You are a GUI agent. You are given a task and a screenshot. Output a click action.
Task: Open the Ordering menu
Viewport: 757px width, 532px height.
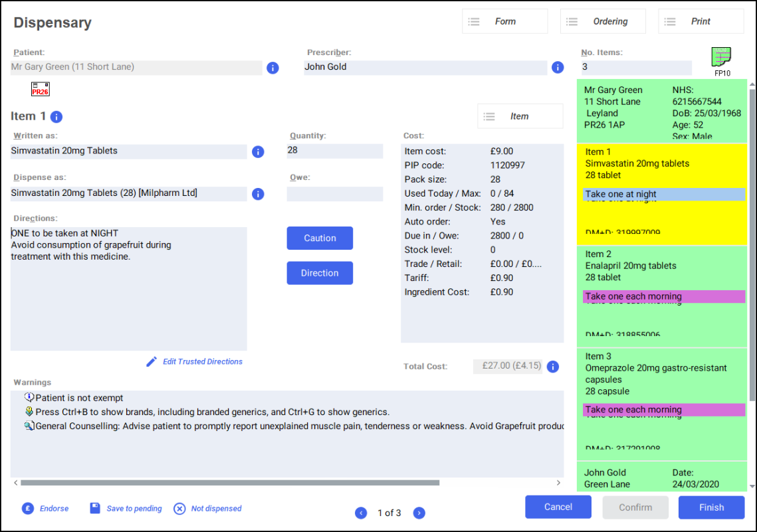[x=603, y=21]
